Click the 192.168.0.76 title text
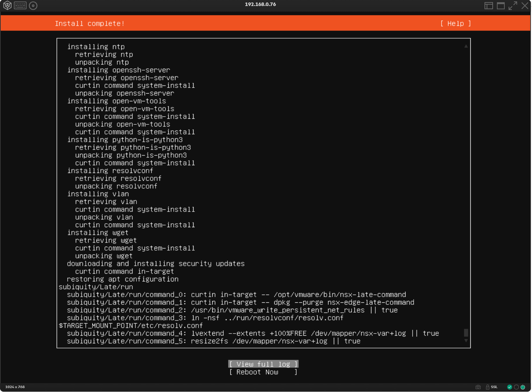 [260, 5]
